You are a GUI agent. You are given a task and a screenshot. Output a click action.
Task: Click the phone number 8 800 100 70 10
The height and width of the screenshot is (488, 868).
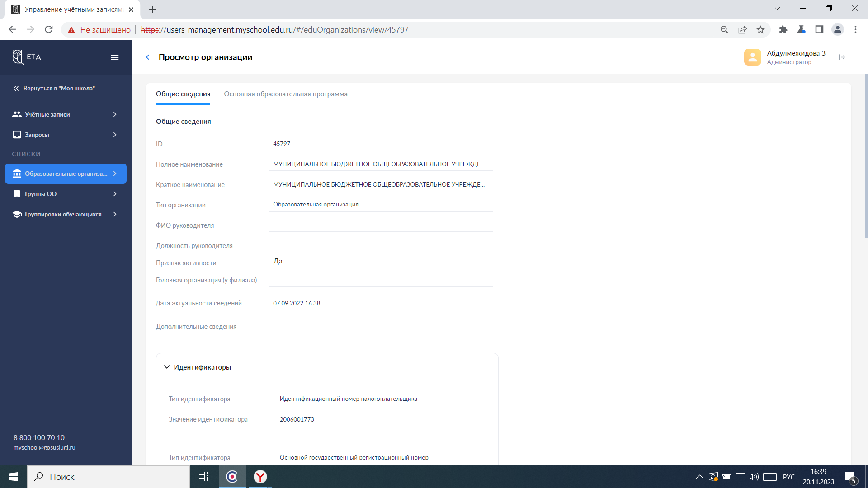[x=39, y=437]
